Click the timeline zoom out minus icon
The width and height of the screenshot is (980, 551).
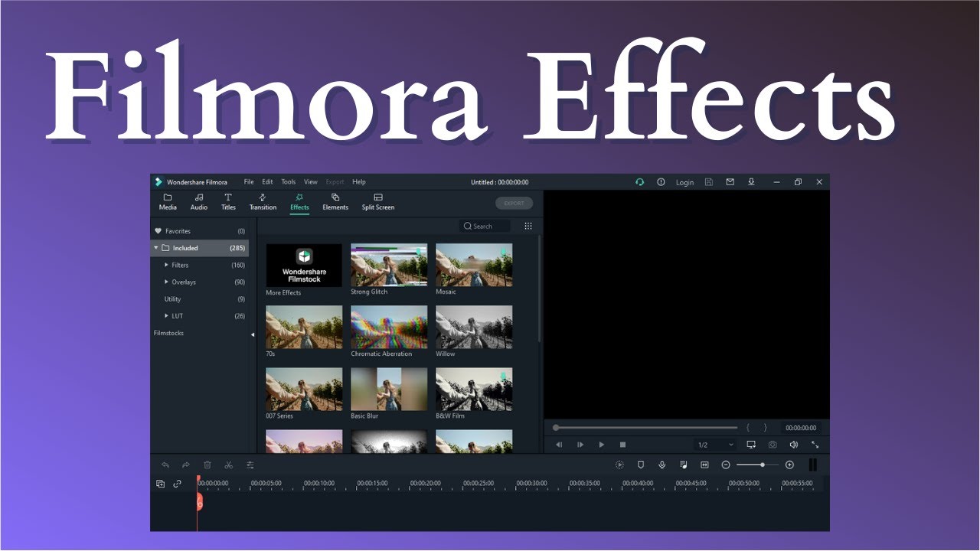(726, 465)
